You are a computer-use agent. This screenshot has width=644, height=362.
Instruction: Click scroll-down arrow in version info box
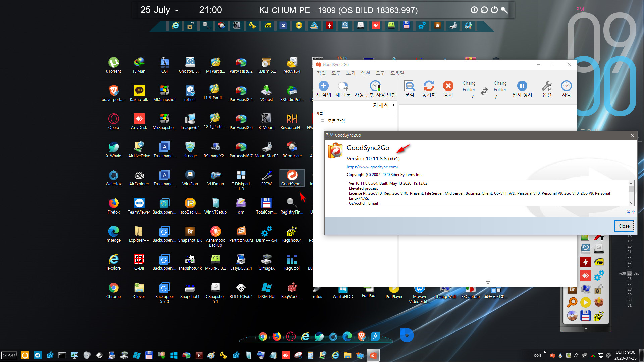click(x=631, y=203)
